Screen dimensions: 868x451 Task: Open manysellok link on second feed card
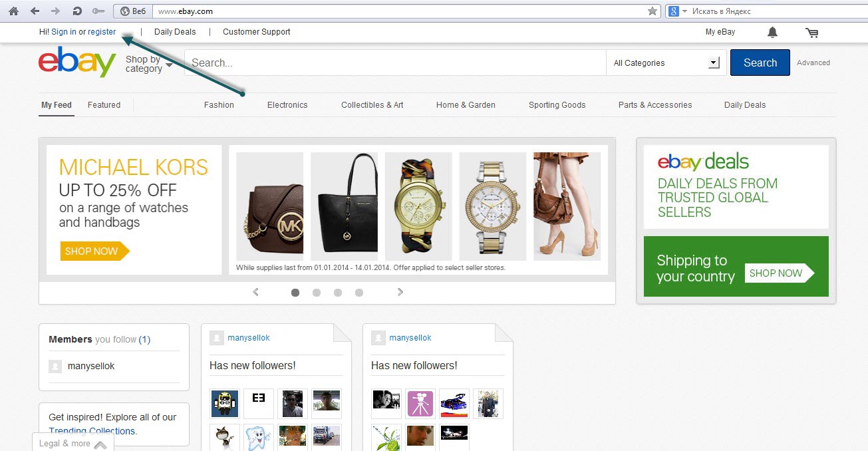click(410, 338)
